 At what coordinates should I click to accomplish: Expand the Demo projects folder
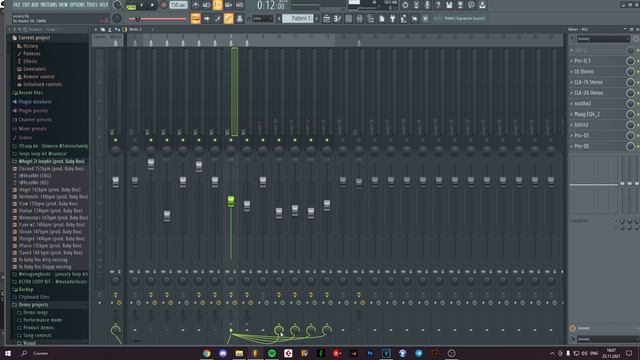click(x=33, y=305)
